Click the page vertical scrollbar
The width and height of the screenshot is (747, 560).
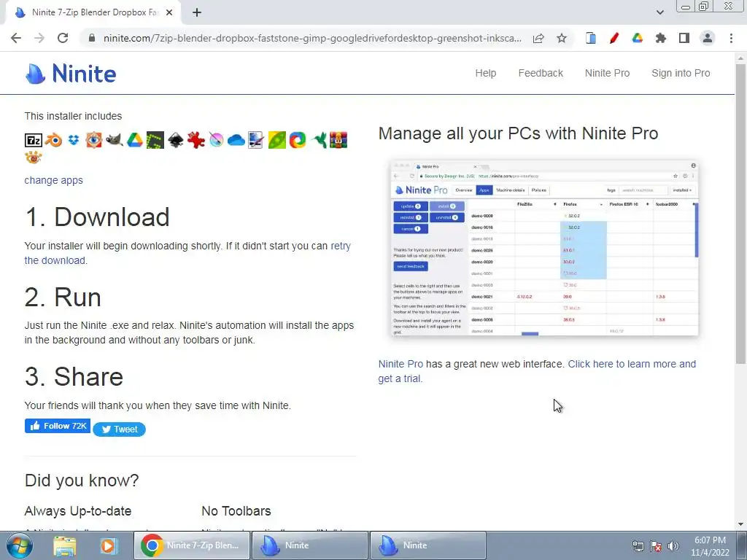click(x=740, y=212)
